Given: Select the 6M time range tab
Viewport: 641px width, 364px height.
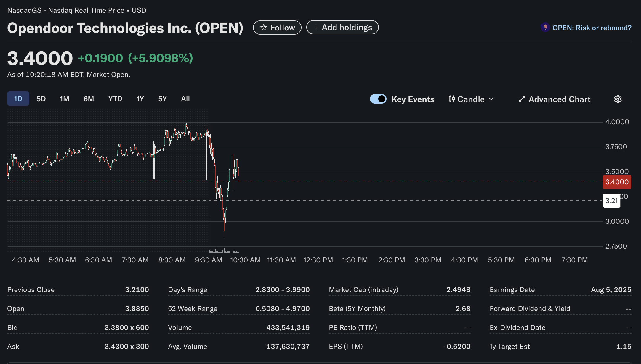Looking at the screenshot, I should [89, 99].
